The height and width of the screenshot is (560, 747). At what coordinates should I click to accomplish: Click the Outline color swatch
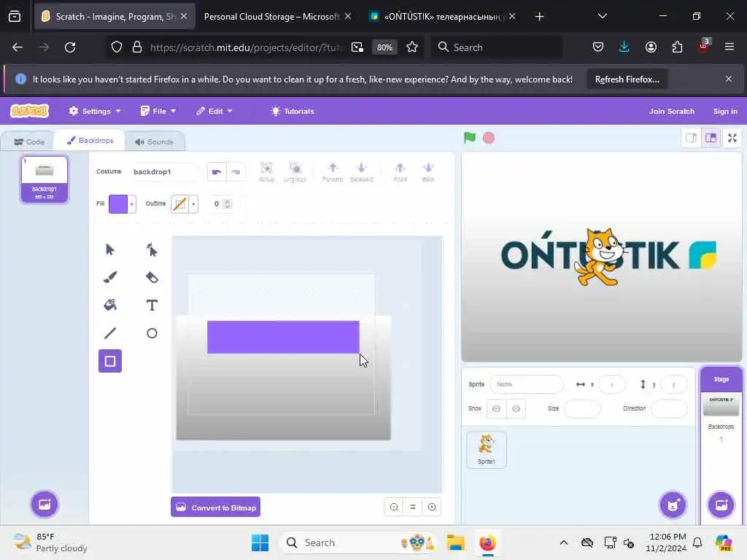(x=180, y=204)
